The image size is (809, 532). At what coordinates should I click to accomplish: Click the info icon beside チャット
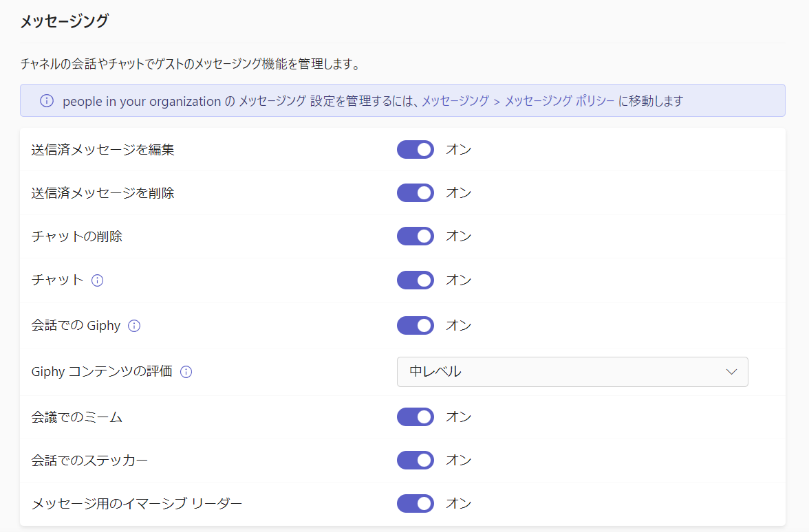[x=97, y=280]
